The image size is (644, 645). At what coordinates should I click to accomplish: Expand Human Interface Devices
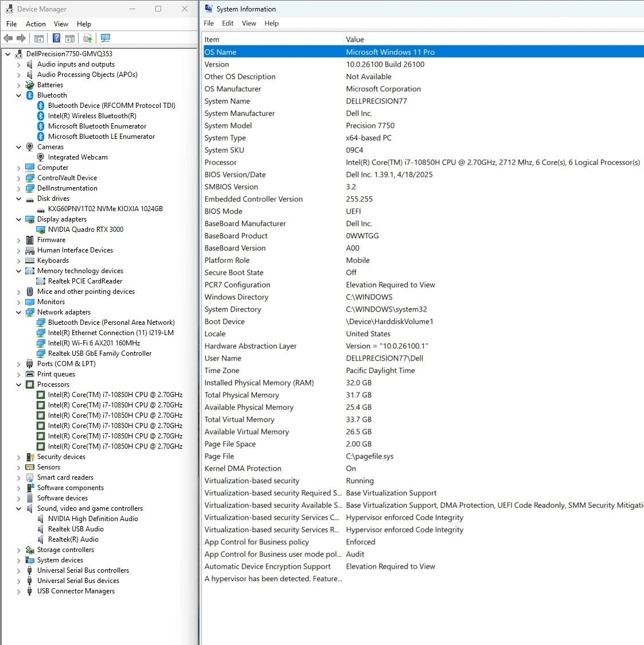[18, 250]
